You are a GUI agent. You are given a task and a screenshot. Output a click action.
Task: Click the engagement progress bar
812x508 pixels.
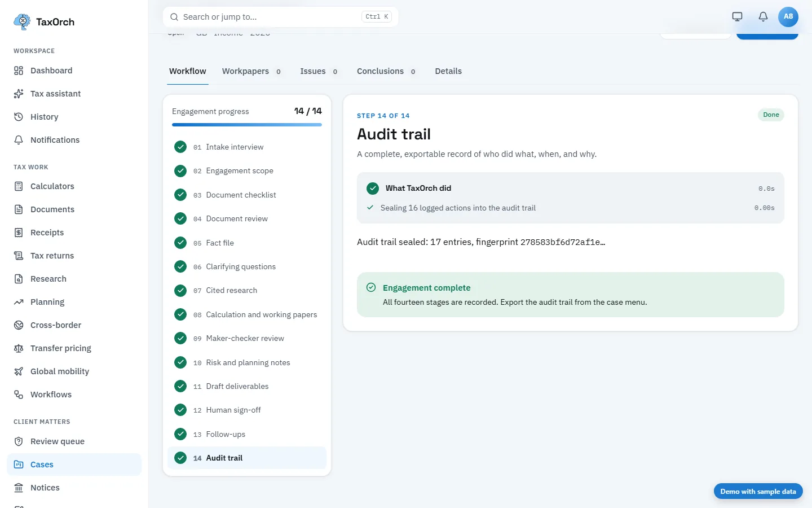(247, 125)
